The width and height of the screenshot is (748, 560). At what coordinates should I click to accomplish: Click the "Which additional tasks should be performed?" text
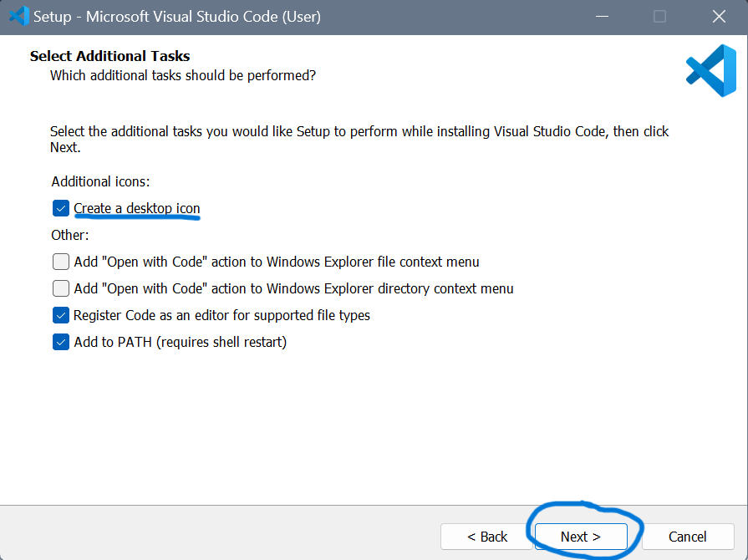183,75
